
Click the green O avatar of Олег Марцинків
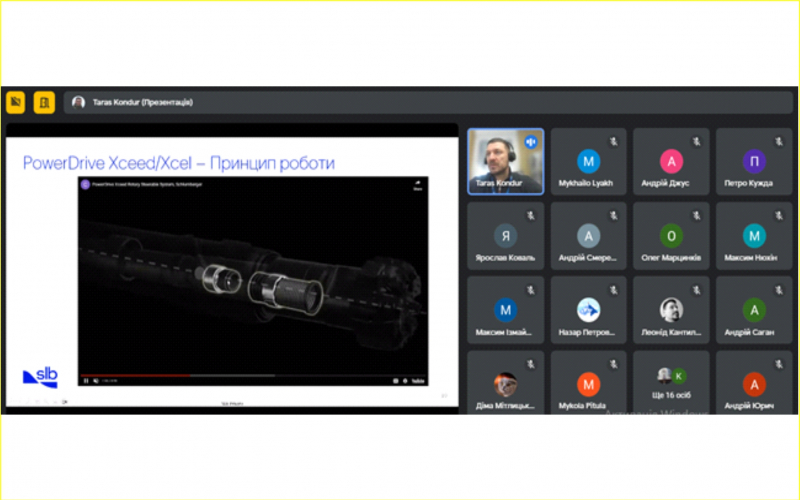pos(671,236)
